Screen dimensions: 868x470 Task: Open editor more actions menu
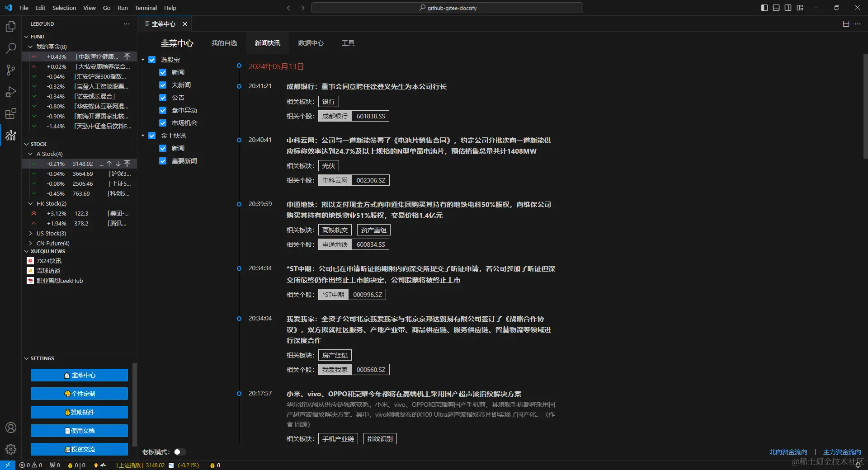tap(858, 24)
